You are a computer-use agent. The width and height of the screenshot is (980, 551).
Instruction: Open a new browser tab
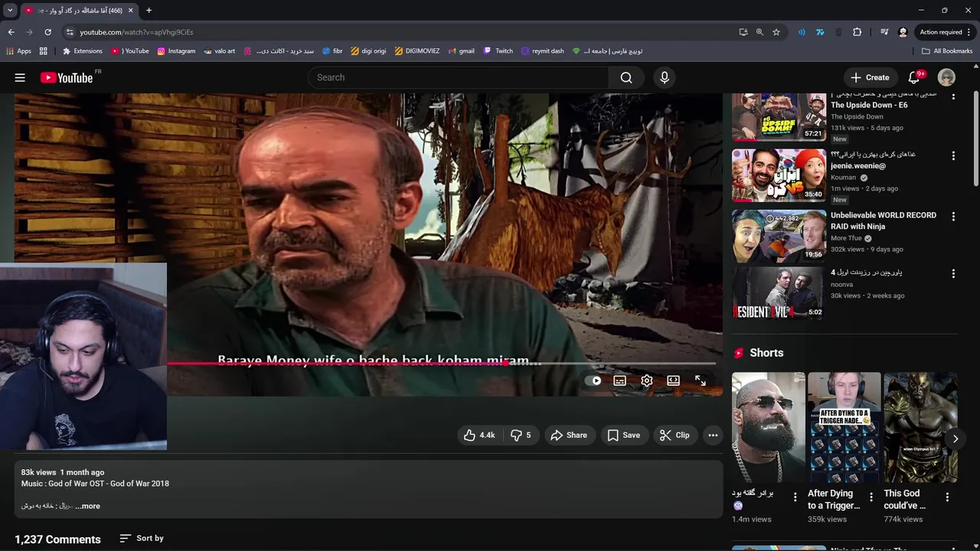coord(149,11)
